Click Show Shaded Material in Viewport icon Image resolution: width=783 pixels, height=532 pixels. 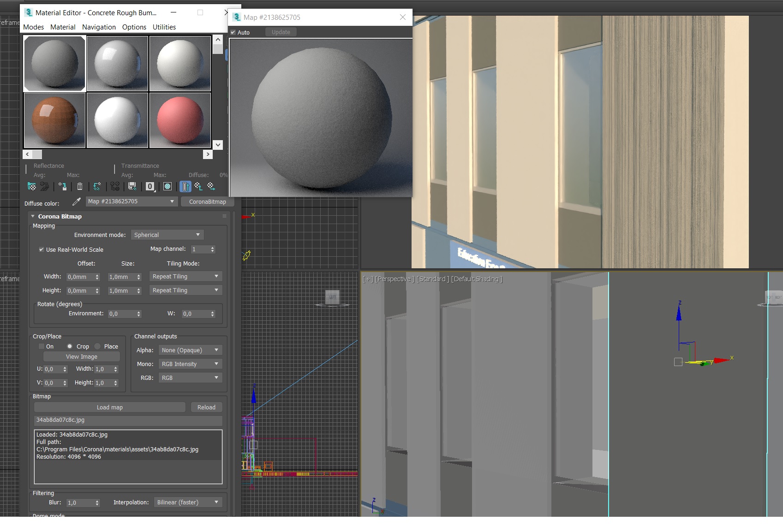(x=167, y=186)
